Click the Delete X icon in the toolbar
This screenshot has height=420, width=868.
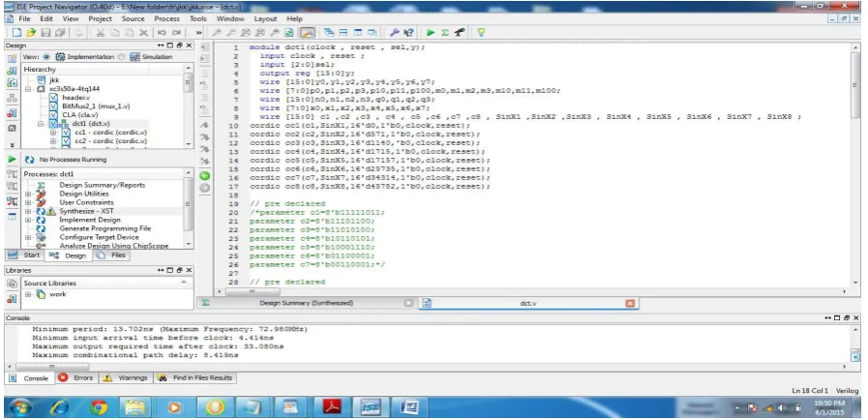[143, 33]
